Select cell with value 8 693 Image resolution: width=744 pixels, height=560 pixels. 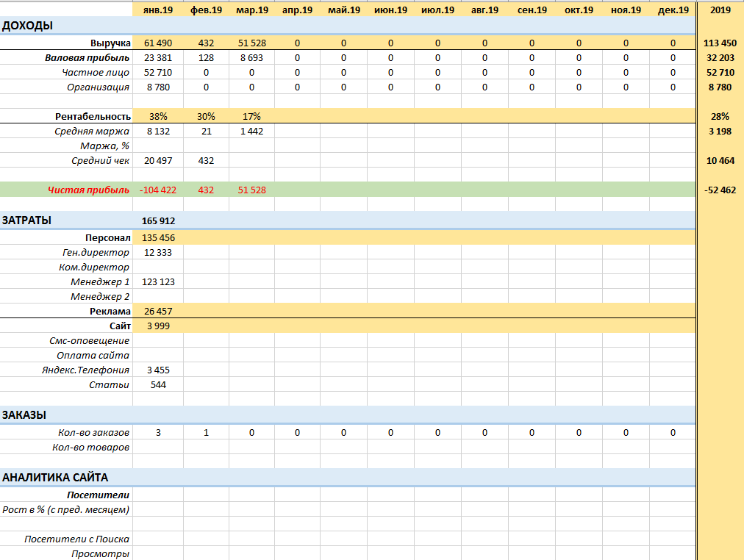click(x=252, y=58)
